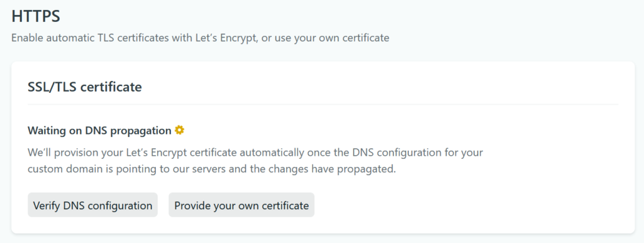Click custom domain text in paragraph
644x243 pixels.
65,170
